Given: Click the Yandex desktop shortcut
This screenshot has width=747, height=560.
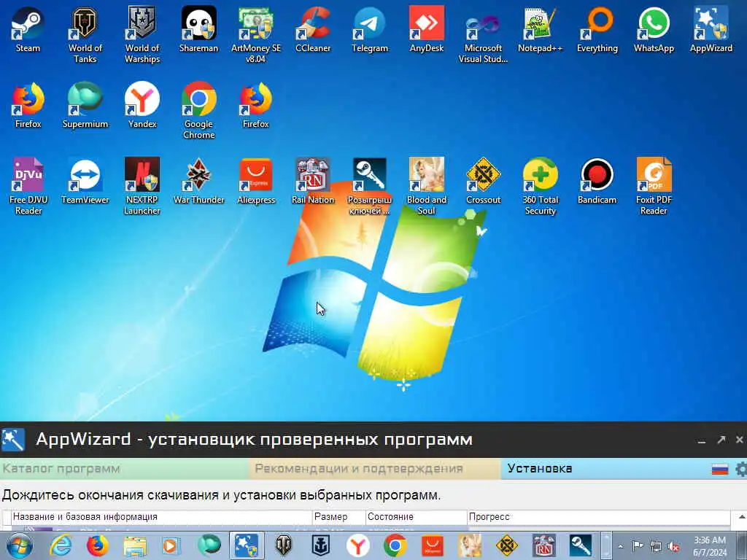Looking at the screenshot, I should pos(142,105).
